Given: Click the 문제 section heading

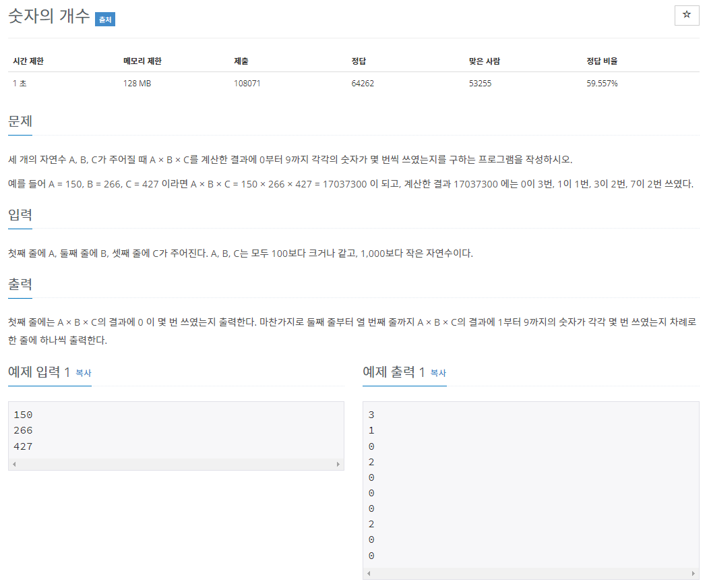Looking at the screenshot, I should coord(20,121).
